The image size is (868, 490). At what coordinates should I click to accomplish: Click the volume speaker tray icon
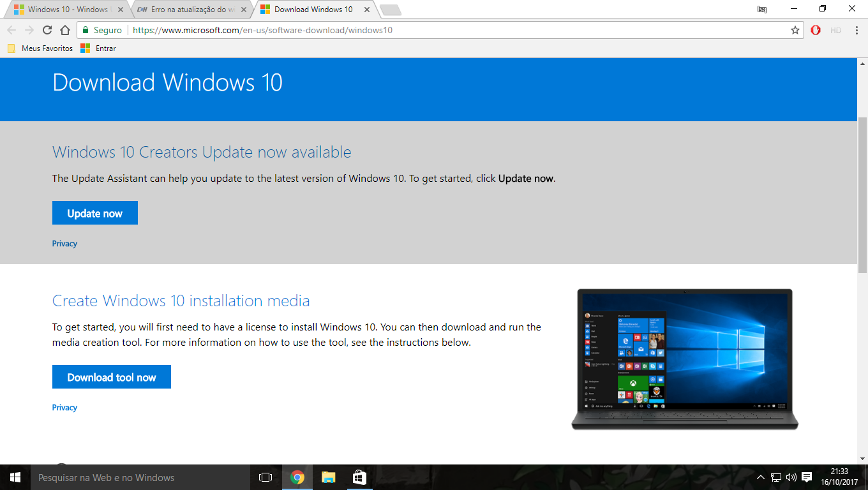tap(791, 477)
